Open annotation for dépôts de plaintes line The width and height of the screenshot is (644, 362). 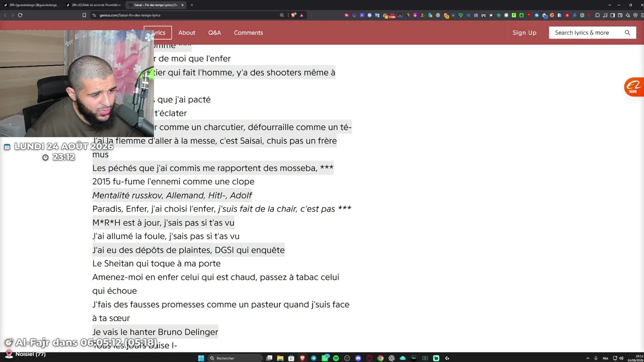188,250
